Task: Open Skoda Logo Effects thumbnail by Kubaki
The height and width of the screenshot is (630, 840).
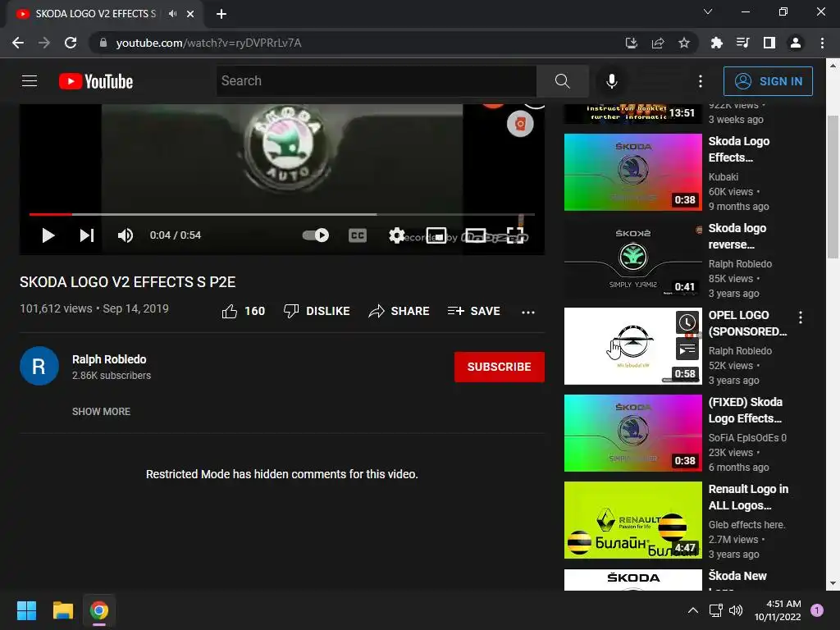Action: pyautogui.click(x=632, y=172)
